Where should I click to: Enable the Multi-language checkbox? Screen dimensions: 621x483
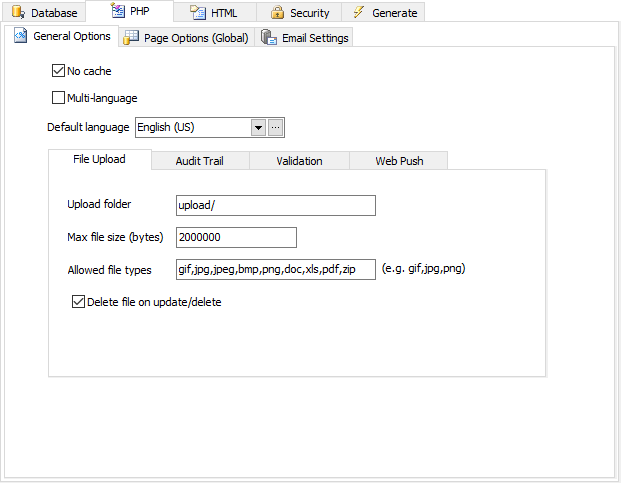[x=58, y=98]
